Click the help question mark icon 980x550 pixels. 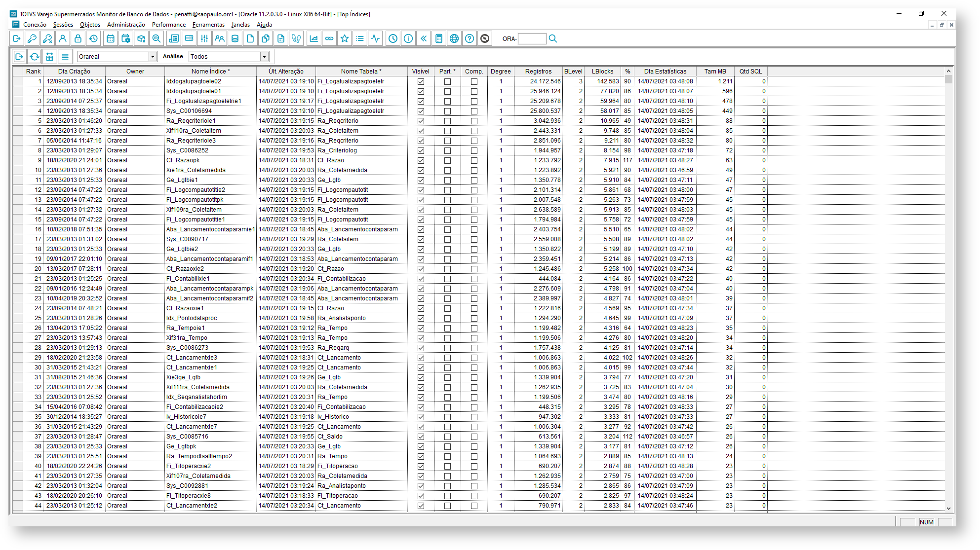click(470, 38)
